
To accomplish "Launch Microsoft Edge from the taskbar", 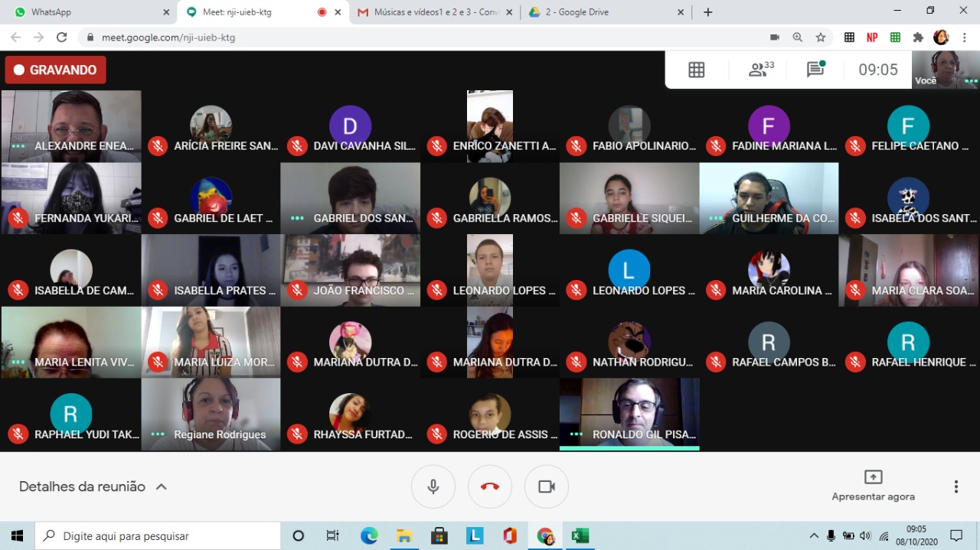I will pyautogui.click(x=369, y=535).
